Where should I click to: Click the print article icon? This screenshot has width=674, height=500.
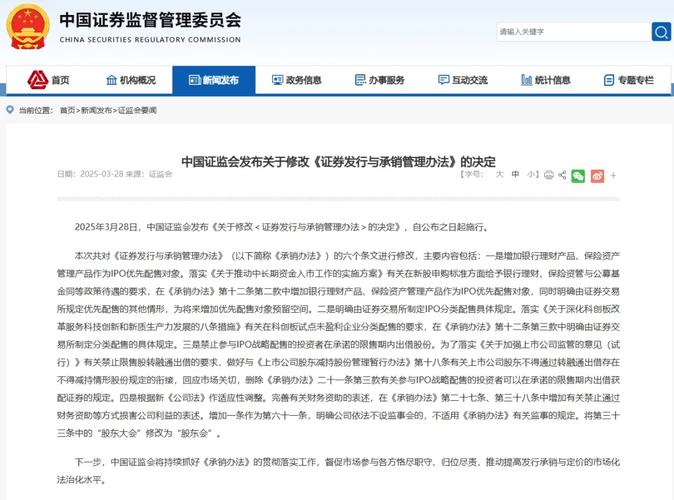549,175
